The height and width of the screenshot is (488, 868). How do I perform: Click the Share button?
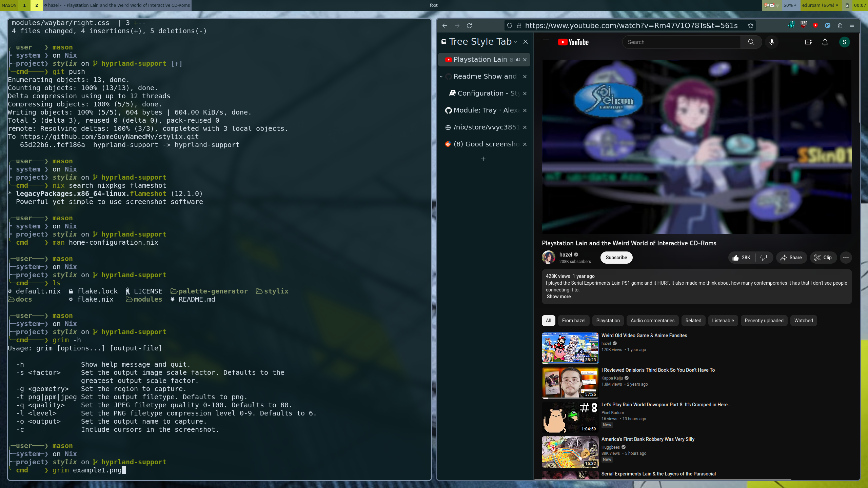(791, 258)
